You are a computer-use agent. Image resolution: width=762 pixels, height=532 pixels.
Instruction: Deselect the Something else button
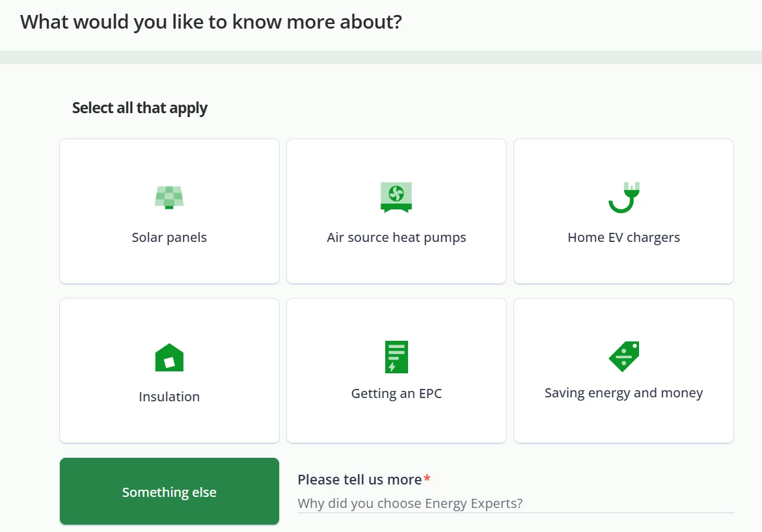click(169, 492)
